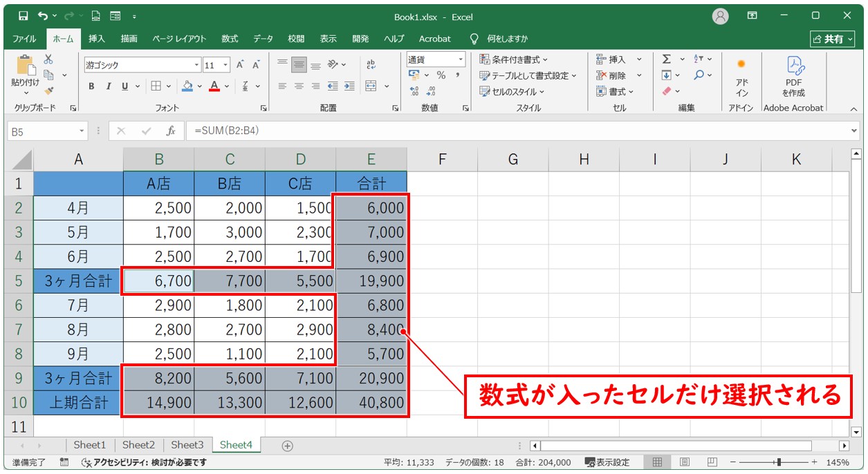Click the AutoSum sigma icon

tap(666, 59)
